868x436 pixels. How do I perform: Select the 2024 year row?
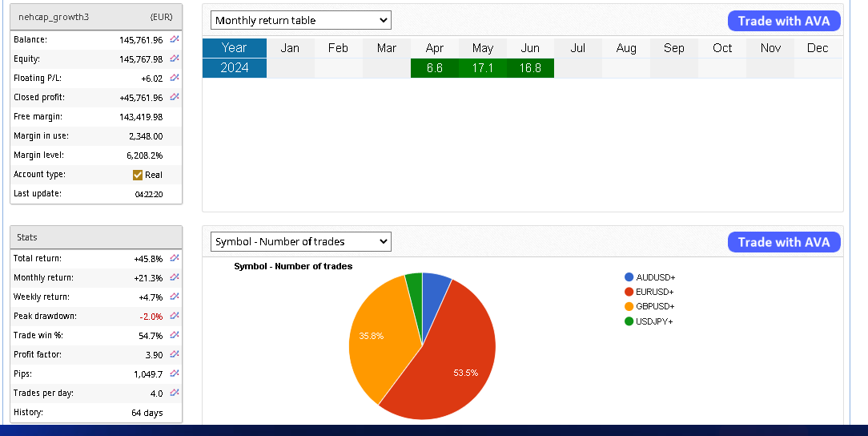(x=234, y=68)
